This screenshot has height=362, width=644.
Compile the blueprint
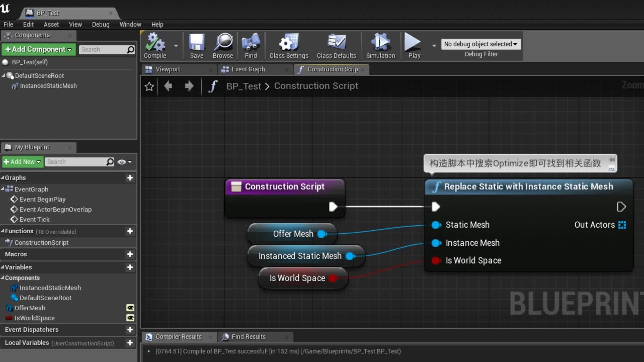coord(154,46)
